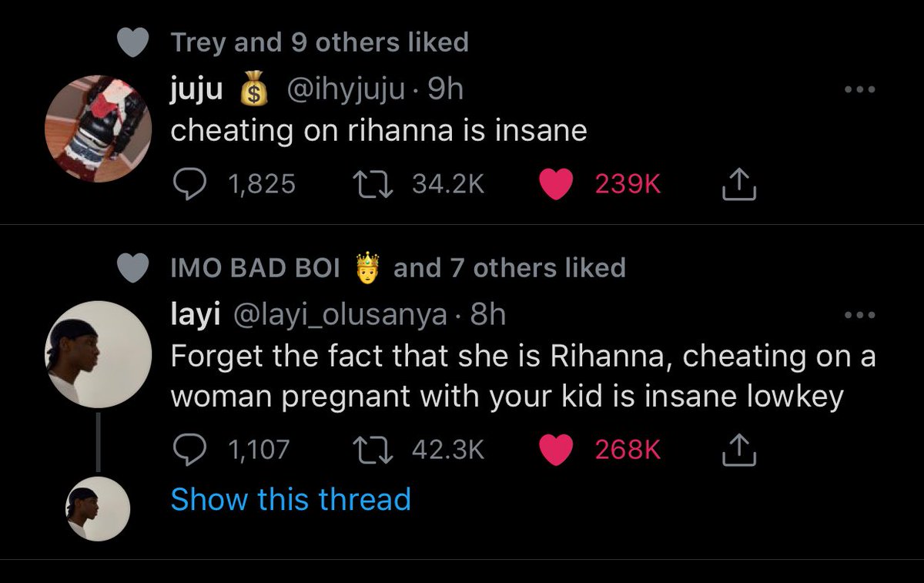
Task: Click Show this thread link
Action: point(290,499)
